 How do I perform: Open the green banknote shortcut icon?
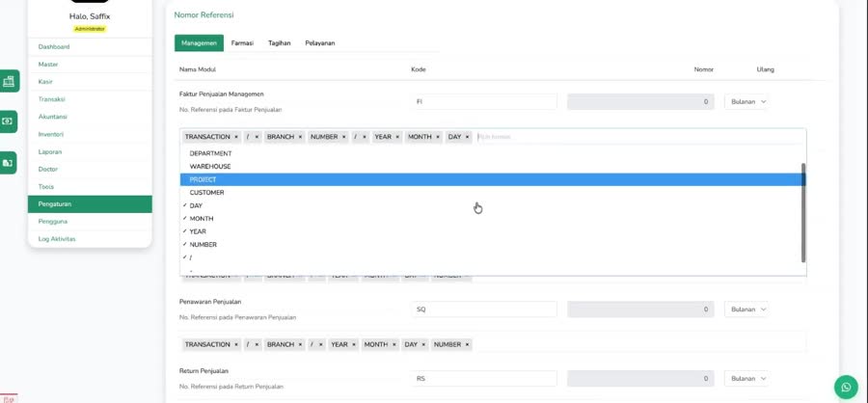point(8,121)
